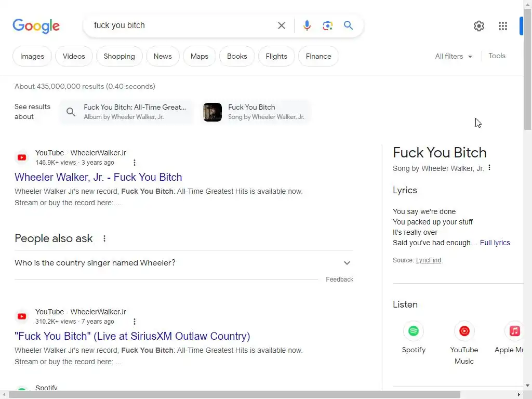Screen dimensions: 532x399
Task: Click lyric line 'You packed up your stuff'
Action: coord(433,222)
